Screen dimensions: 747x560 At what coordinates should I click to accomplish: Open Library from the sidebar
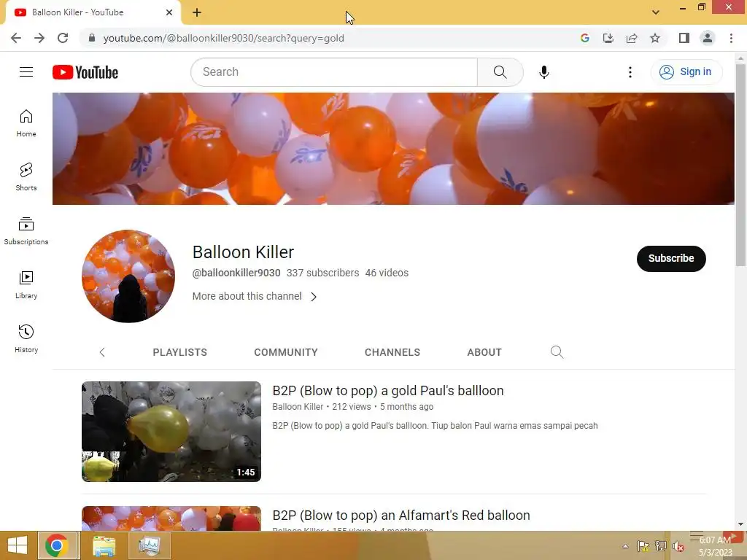tap(26, 285)
